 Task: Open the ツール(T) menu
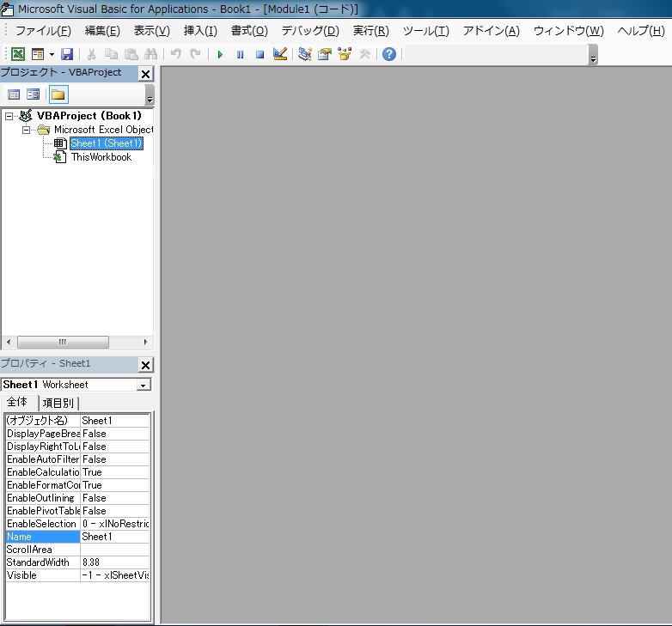(426, 31)
